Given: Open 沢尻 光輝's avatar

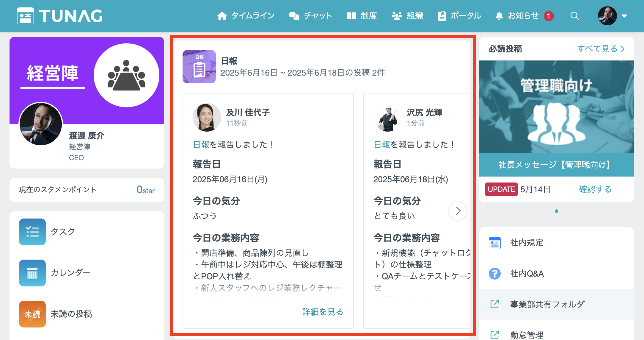Looking at the screenshot, I should (x=388, y=117).
